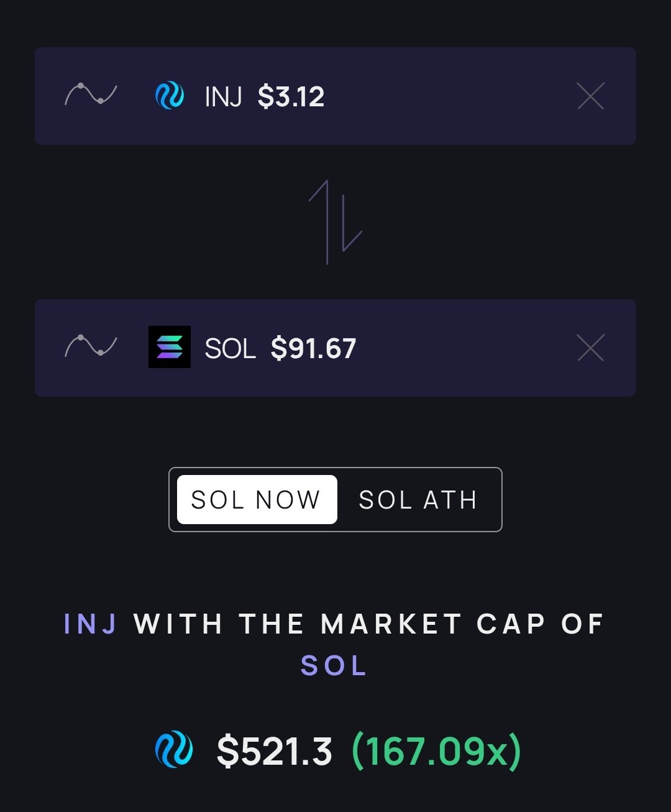Open the INJ coin selector row
This screenshot has width=671, height=812.
tap(435, 96)
